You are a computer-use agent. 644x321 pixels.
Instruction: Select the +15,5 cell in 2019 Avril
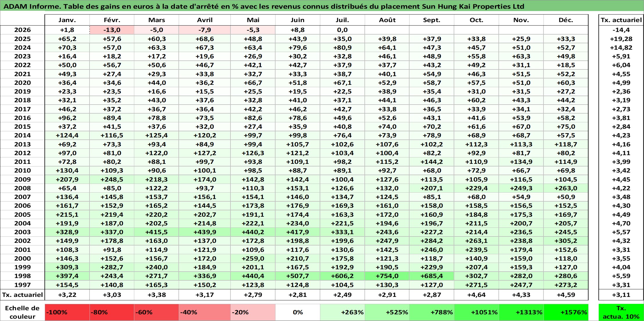tap(205, 92)
